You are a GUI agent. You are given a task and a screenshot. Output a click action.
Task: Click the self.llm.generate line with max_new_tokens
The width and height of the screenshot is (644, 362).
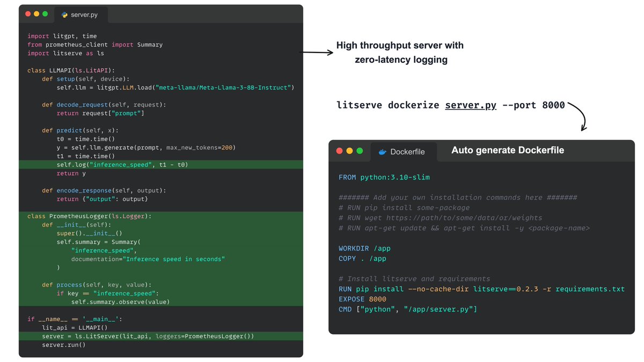tap(146, 147)
